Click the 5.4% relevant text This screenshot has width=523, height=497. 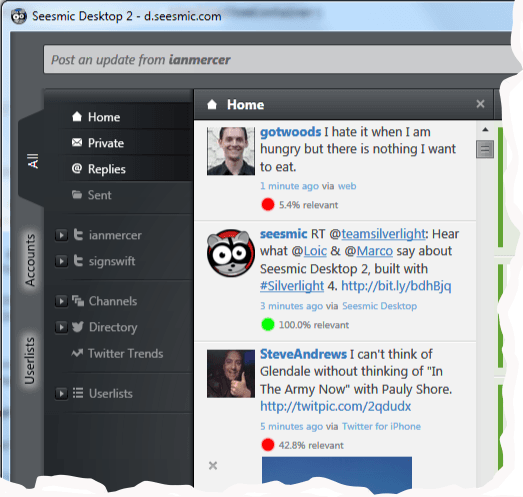click(x=308, y=205)
